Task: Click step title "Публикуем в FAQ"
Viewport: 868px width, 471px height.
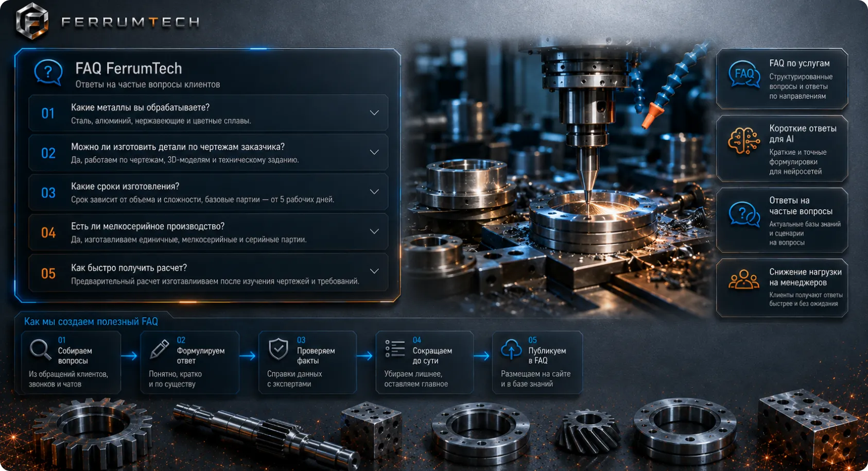Action: coord(547,356)
